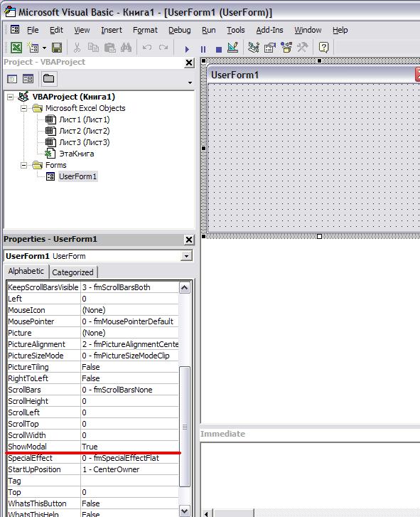Open the View menu

coord(82,30)
